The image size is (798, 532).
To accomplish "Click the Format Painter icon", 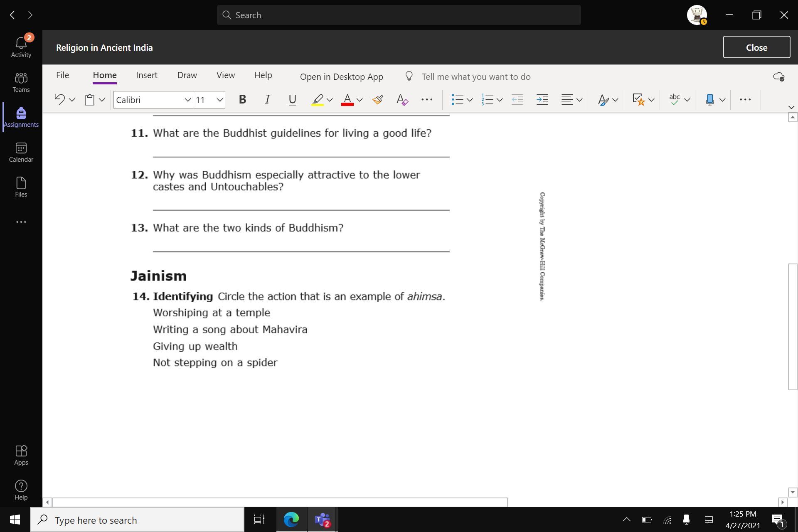I will 377,100.
